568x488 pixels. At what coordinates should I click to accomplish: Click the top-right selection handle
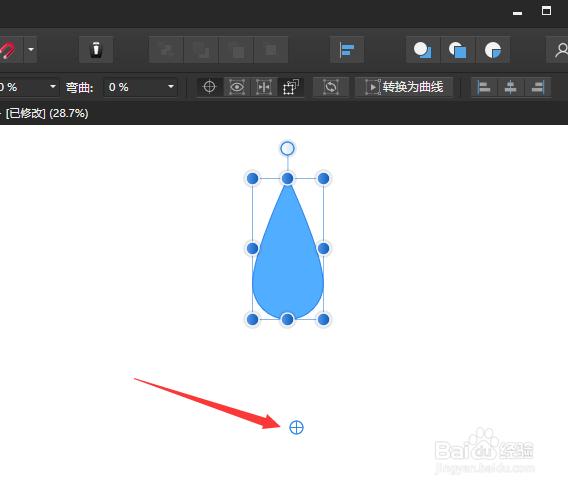(x=323, y=178)
